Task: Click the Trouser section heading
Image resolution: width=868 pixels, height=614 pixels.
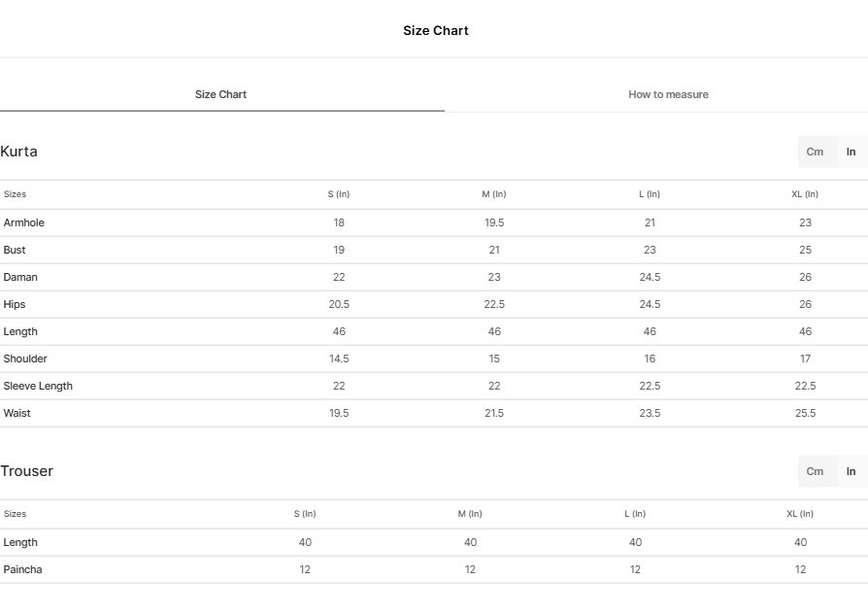Action: coord(27,471)
